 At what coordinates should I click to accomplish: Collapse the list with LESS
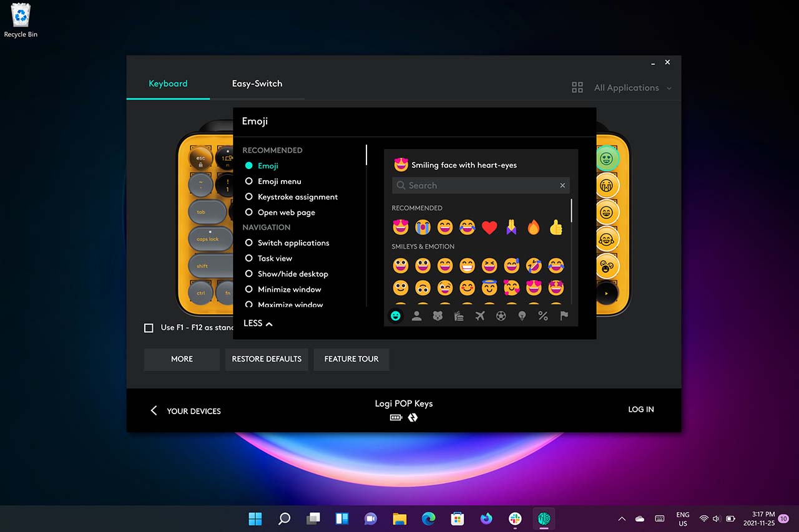(258, 323)
